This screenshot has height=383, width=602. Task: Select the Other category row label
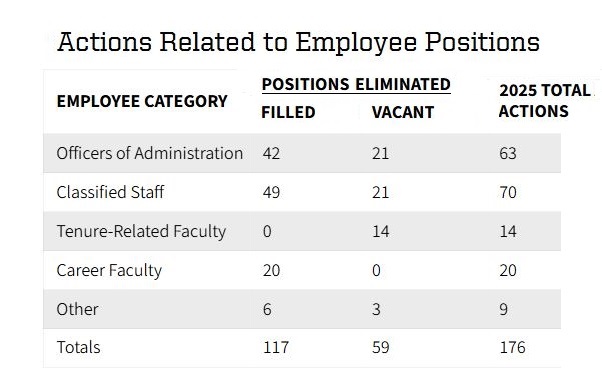pos(78,309)
